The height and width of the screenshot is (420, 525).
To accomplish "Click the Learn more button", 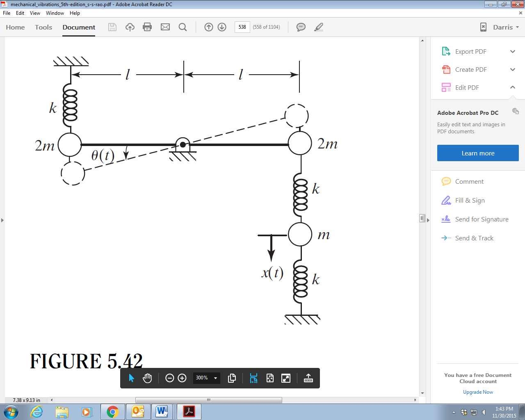I will (477, 153).
